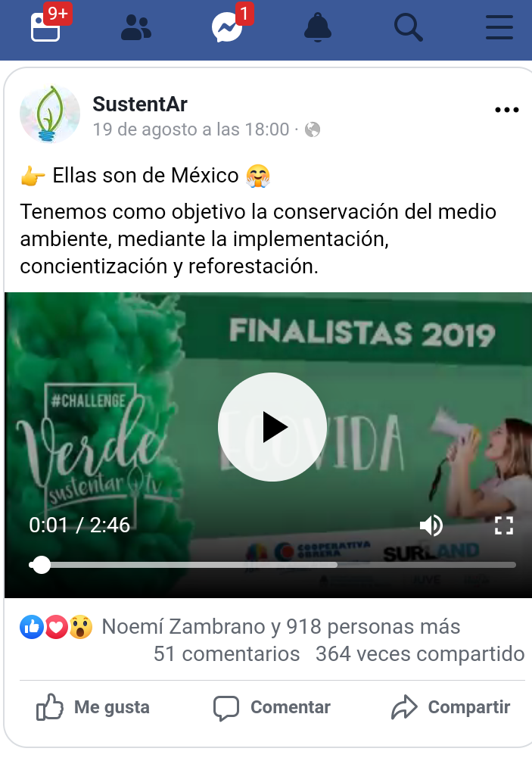Show the 51 comentarios list
Image resolution: width=532 pixels, height=767 pixels.
226,654
